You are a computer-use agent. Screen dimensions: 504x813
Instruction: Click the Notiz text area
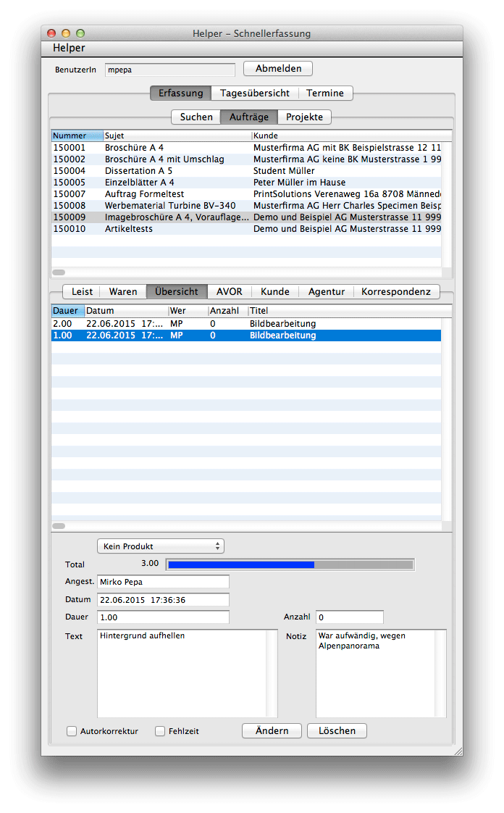coord(375,673)
